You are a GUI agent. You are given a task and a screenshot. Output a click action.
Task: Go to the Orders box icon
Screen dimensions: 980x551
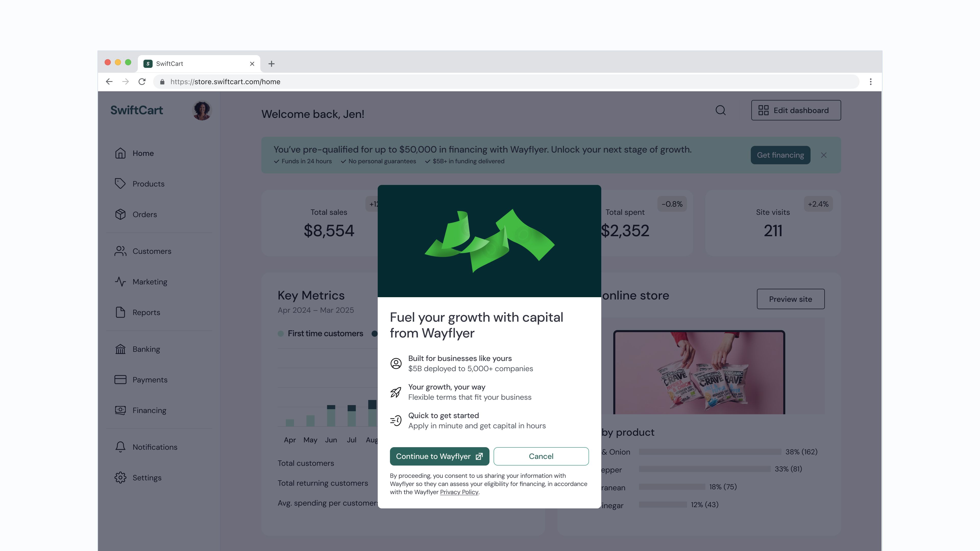click(x=120, y=215)
